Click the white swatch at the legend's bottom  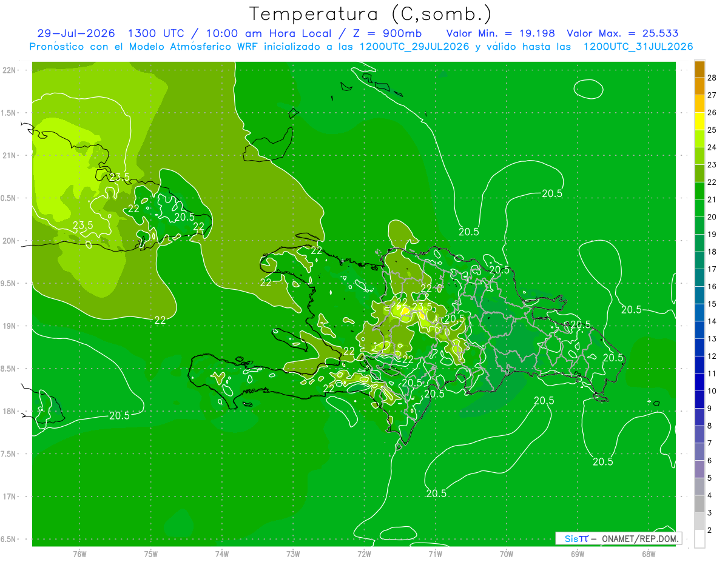(x=699, y=539)
